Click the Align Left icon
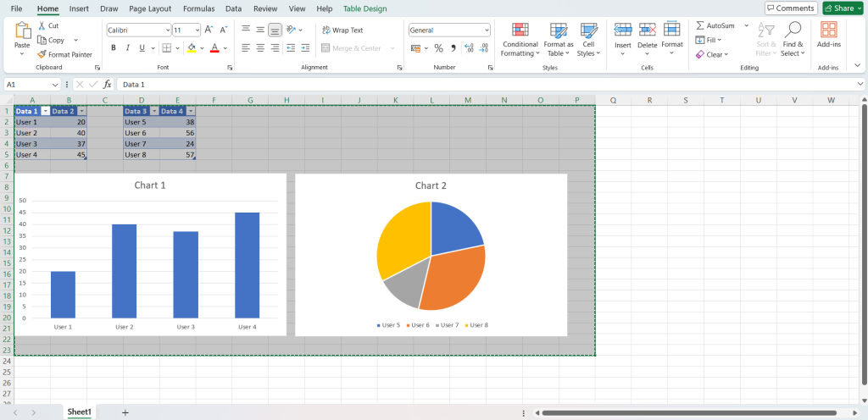This screenshot has height=420, width=868. [x=246, y=48]
